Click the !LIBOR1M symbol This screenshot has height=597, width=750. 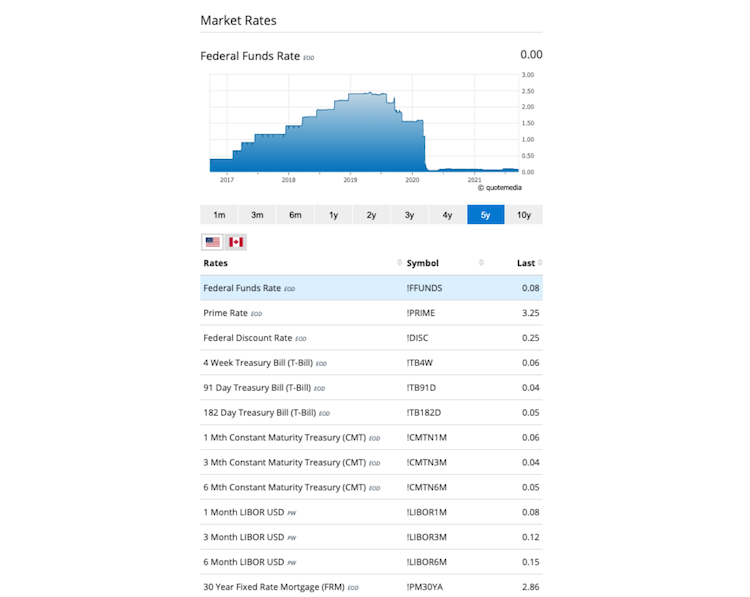pos(427,512)
